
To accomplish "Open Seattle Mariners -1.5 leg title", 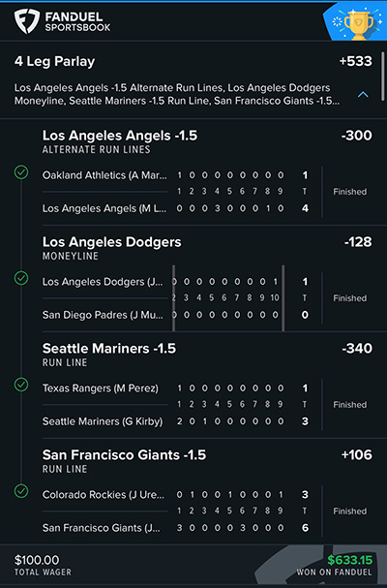I will [x=109, y=349].
